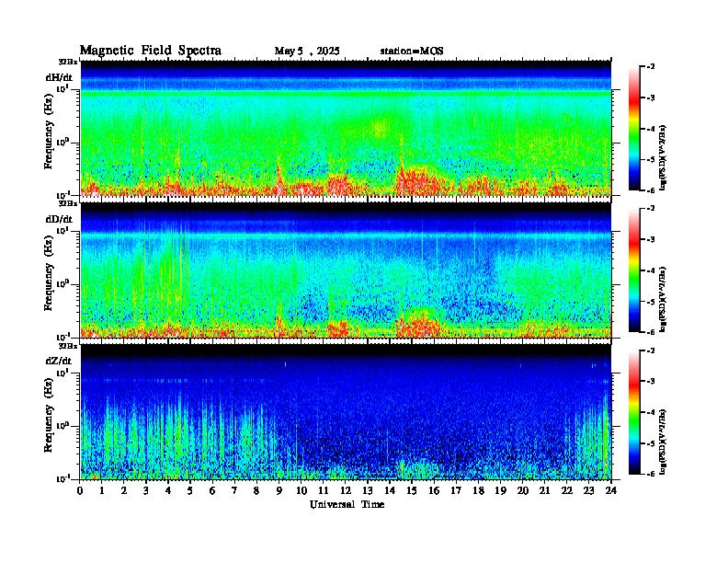Click the "3" hour tick label
728x563 pixels.
point(146,490)
